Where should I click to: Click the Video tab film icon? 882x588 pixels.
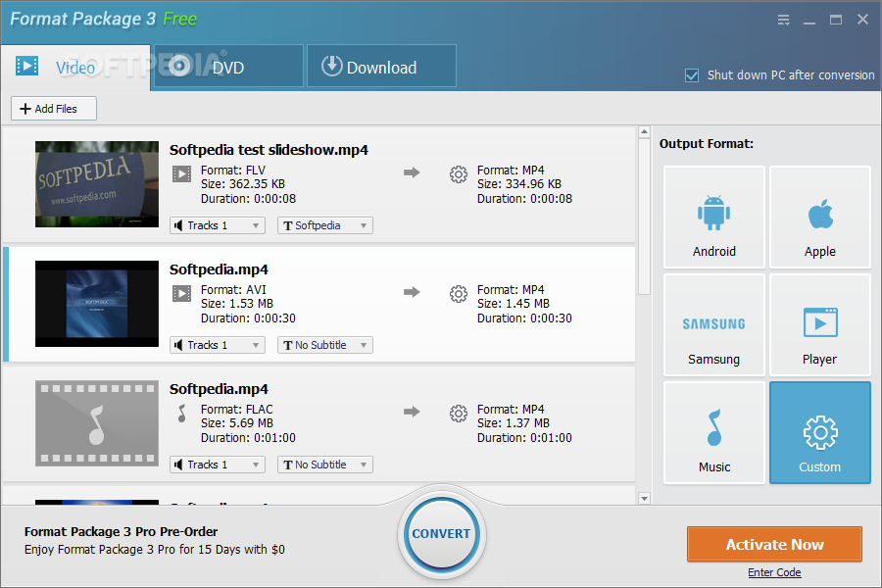click(x=27, y=66)
